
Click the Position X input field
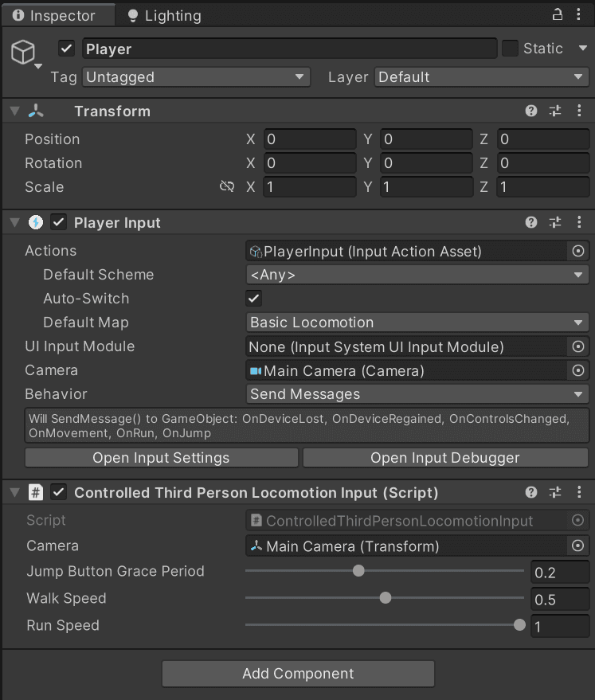tap(309, 139)
